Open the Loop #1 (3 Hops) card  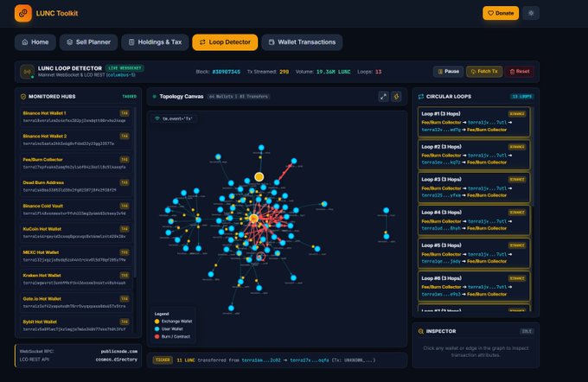[474, 122]
